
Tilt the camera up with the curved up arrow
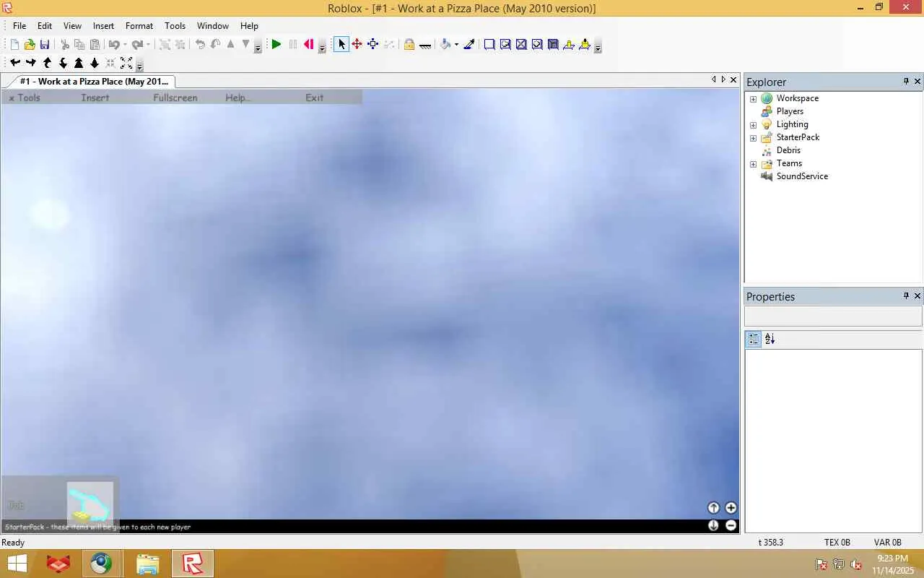[47, 63]
